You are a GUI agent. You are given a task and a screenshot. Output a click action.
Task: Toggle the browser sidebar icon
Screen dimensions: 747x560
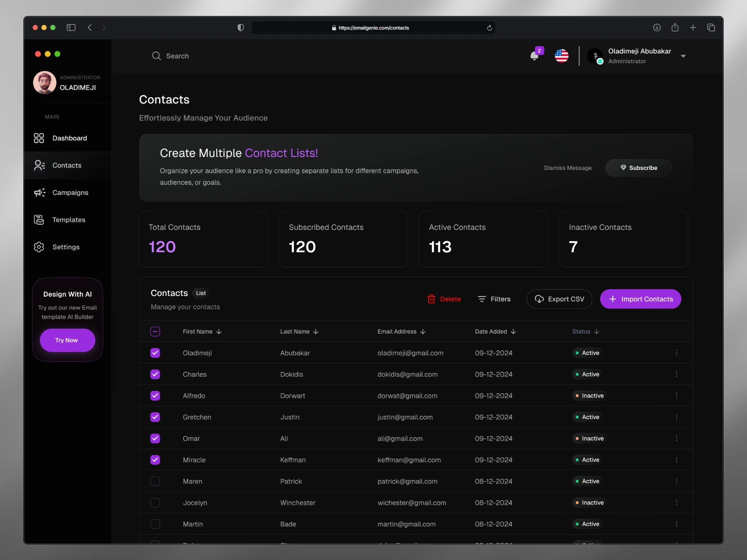point(71,28)
